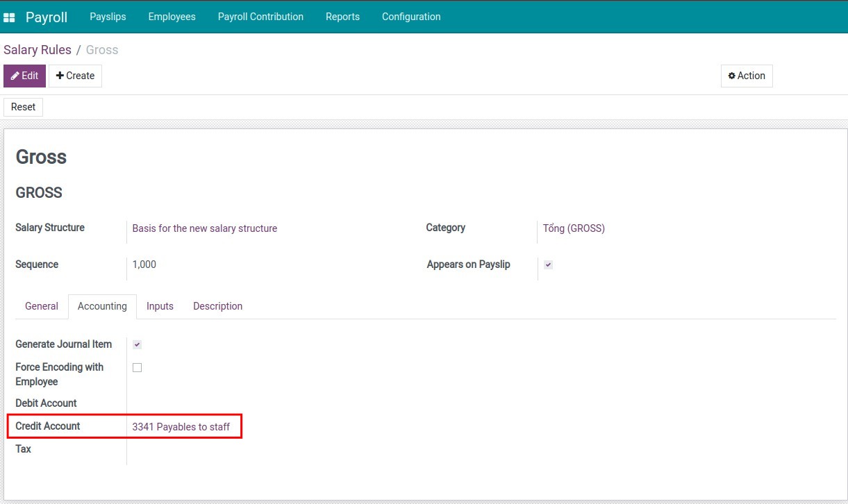The width and height of the screenshot is (848, 504).
Task: Switch to the Description tab
Action: tap(217, 306)
